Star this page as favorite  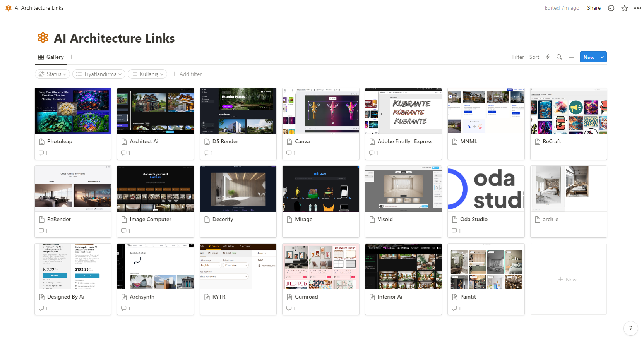tap(625, 8)
